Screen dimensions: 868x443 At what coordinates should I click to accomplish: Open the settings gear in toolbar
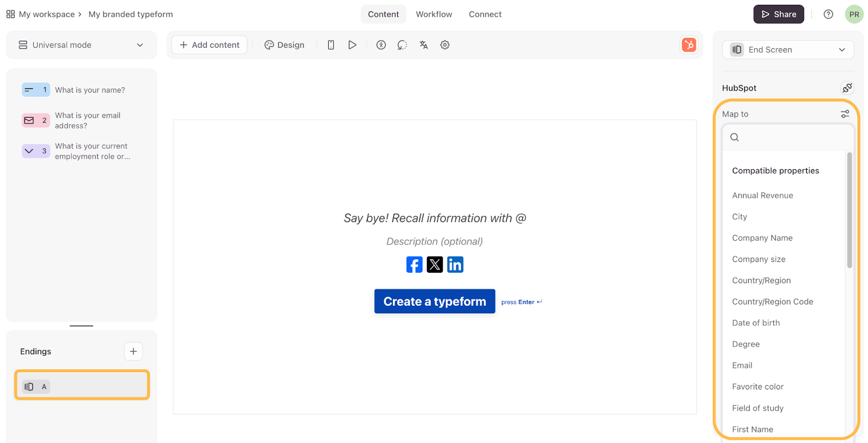[445, 45]
